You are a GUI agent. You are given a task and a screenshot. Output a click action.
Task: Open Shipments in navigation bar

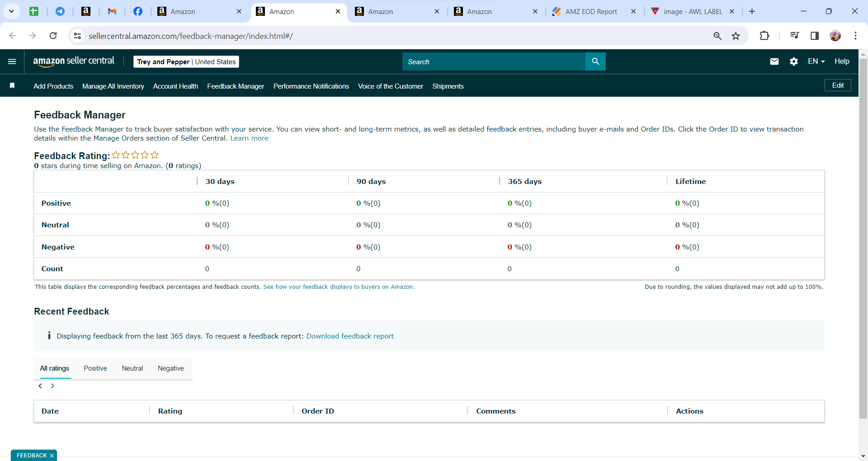(448, 86)
